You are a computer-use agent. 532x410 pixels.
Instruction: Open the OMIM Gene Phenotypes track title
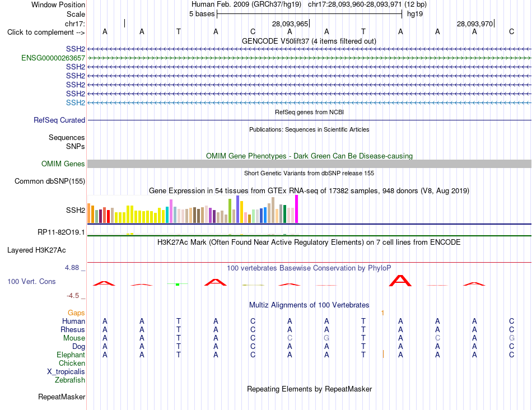click(309, 156)
